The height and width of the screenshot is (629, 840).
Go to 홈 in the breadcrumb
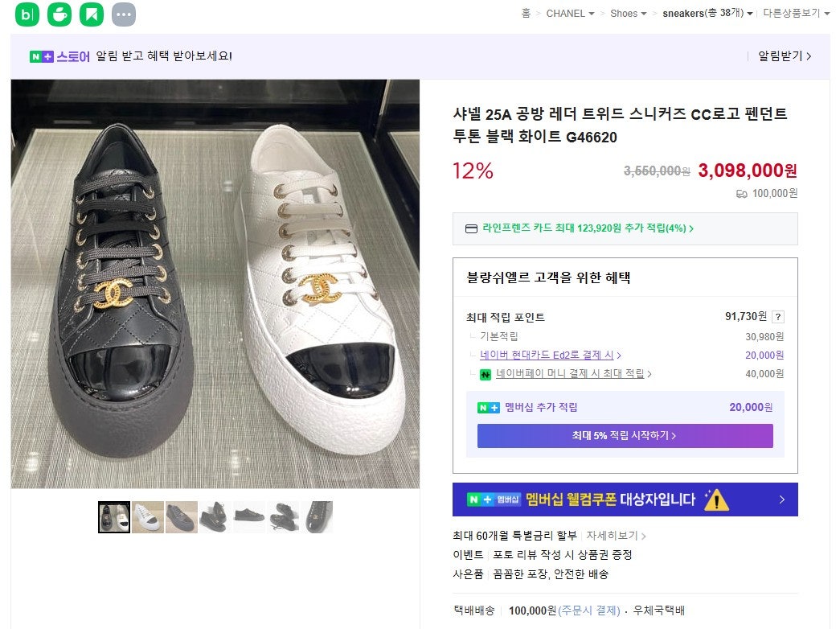[526, 14]
